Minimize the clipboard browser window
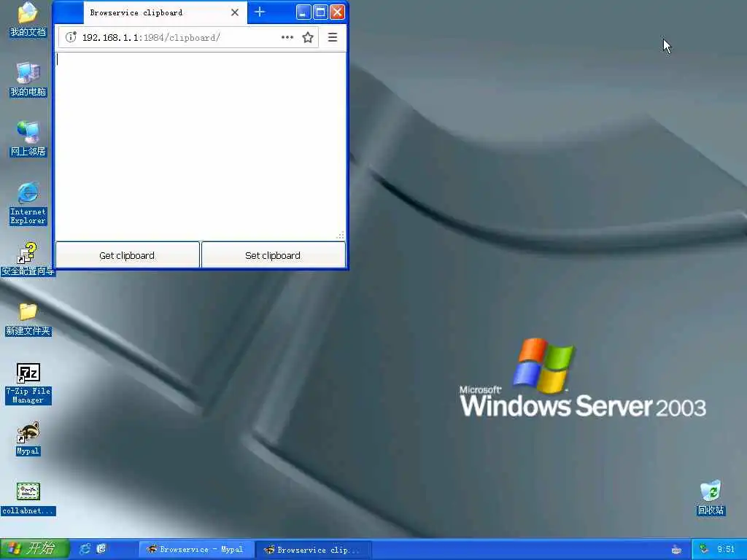Screen dimensions: 747x560 pos(303,12)
